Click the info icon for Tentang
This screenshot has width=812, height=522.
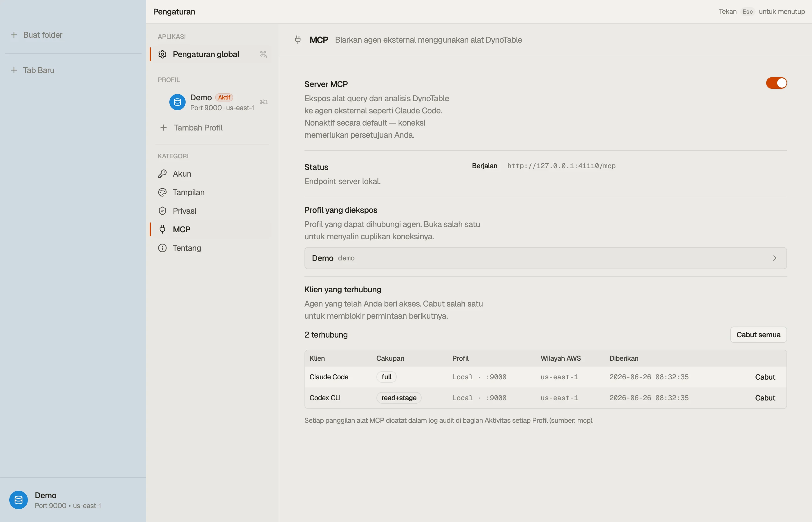162,248
